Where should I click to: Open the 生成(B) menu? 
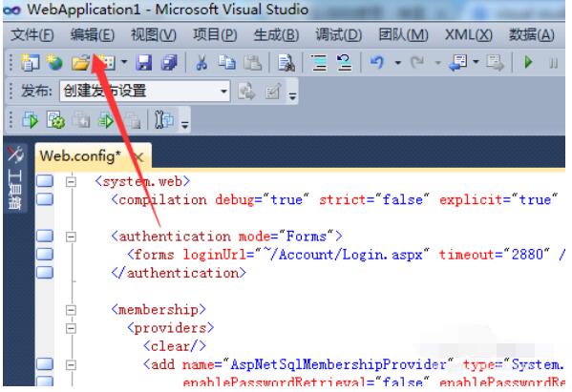click(x=276, y=35)
